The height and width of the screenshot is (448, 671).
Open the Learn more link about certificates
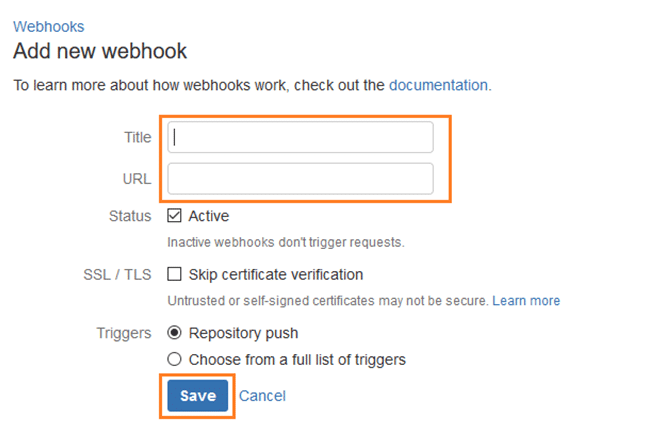tap(526, 301)
